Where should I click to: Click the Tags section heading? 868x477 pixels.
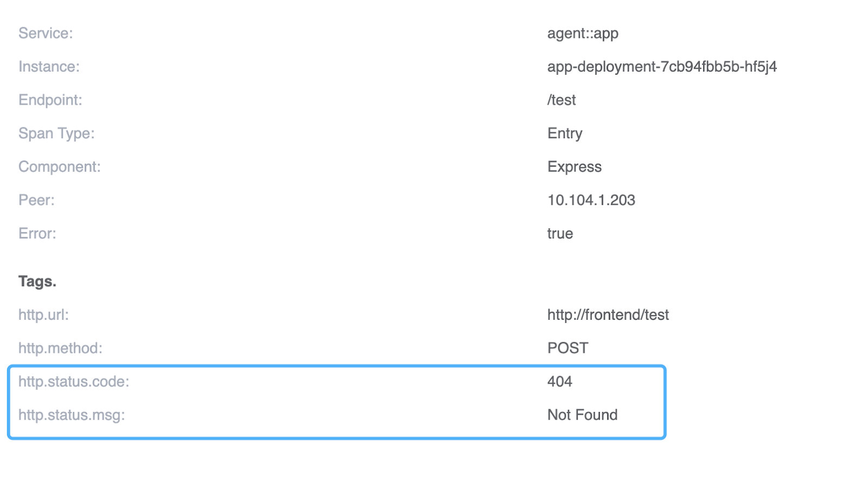point(37,281)
